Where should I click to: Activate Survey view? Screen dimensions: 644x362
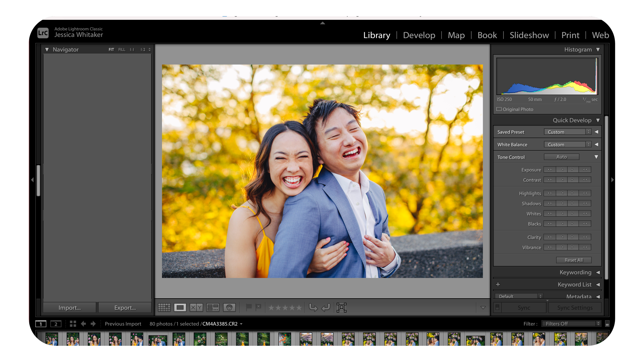pyautogui.click(x=213, y=308)
